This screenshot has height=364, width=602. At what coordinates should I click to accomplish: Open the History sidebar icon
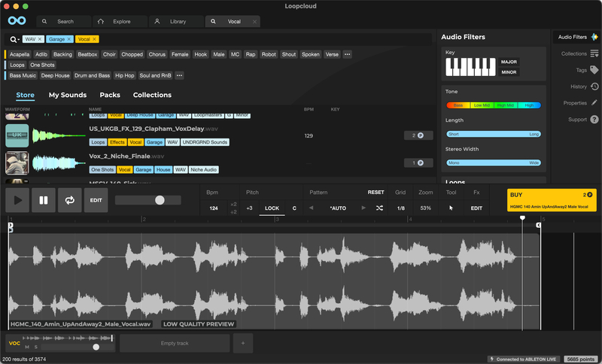tap(594, 86)
